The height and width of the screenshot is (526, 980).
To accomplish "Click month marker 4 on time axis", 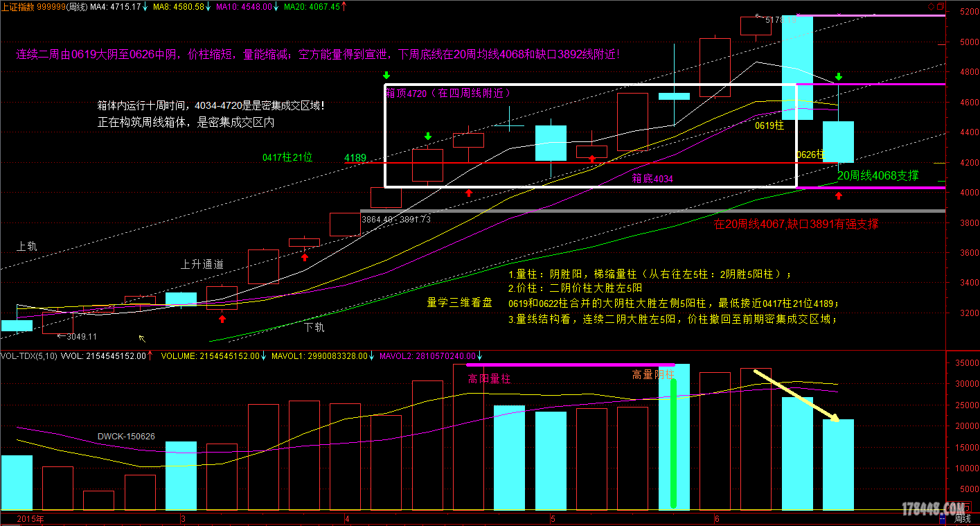I will tap(347, 519).
